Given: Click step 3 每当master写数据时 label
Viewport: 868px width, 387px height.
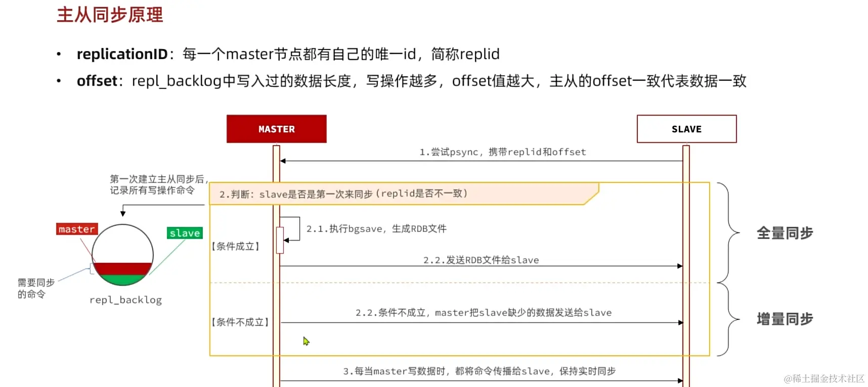Looking at the screenshot, I should coord(480,371).
